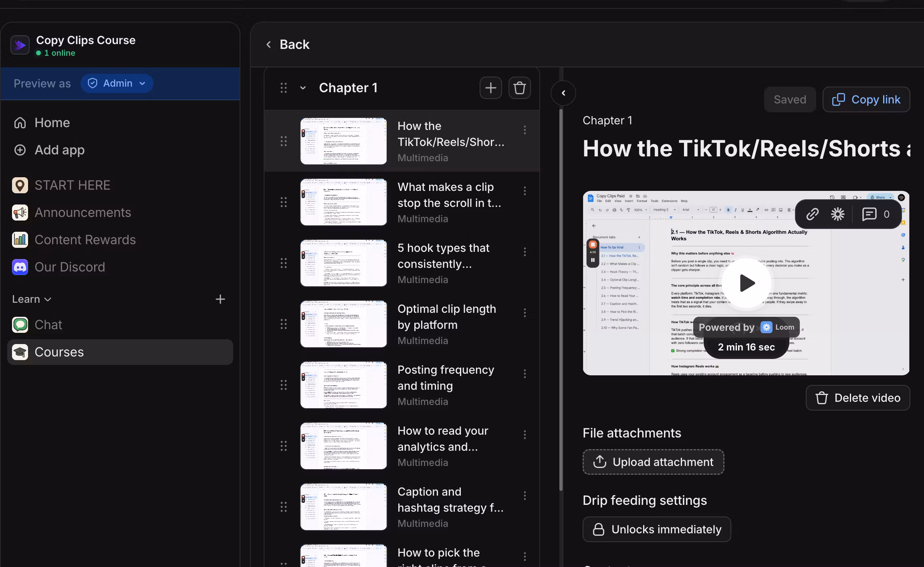Open the Unlocks immediately drip setting
Viewport: 924px width, 567px height.
657,529
